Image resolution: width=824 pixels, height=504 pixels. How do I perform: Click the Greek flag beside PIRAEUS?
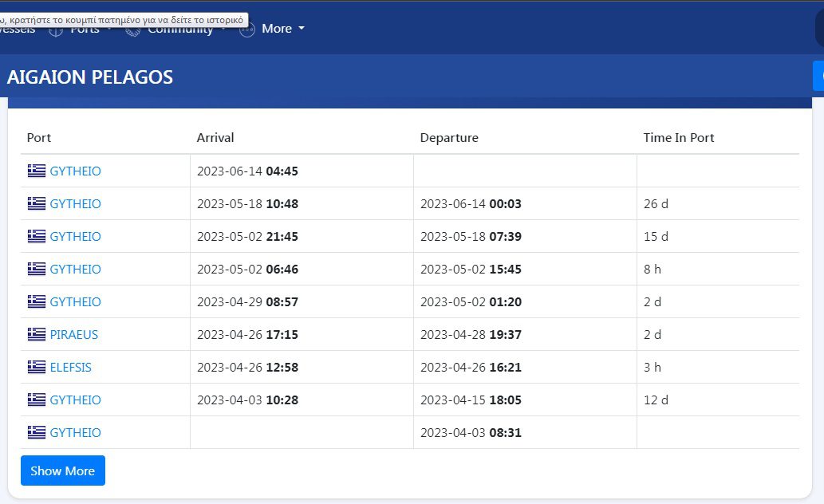pyautogui.click(x=36, y=334)
